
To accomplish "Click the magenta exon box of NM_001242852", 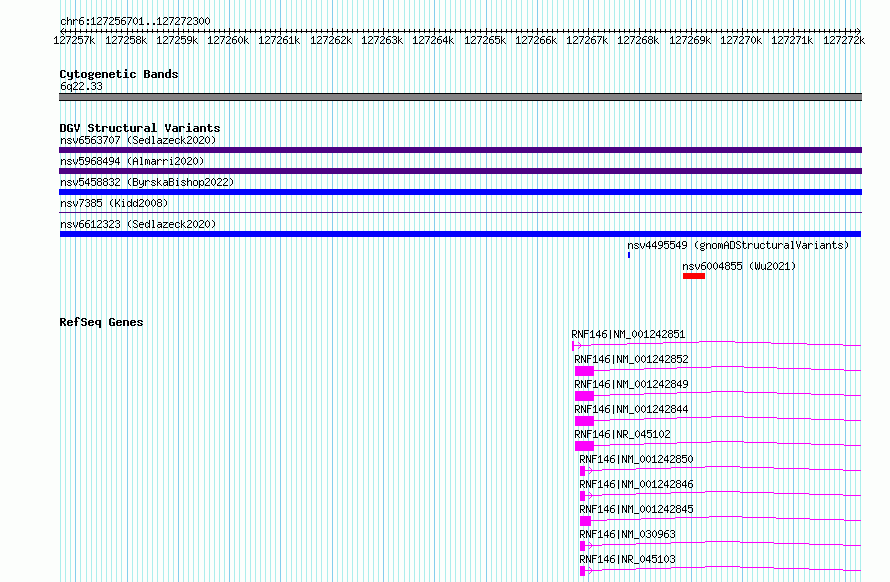I will [584, 371].
